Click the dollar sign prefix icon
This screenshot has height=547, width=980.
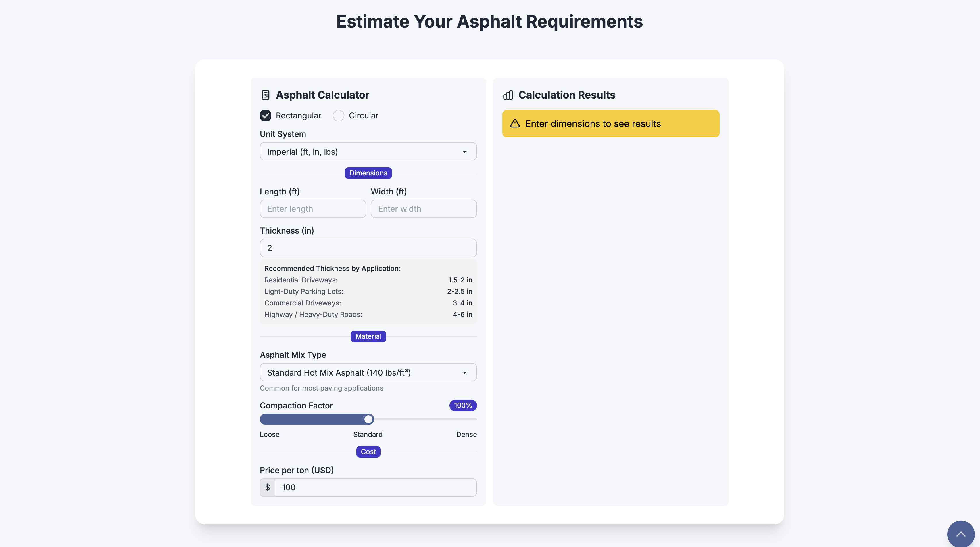pos(268,487)
